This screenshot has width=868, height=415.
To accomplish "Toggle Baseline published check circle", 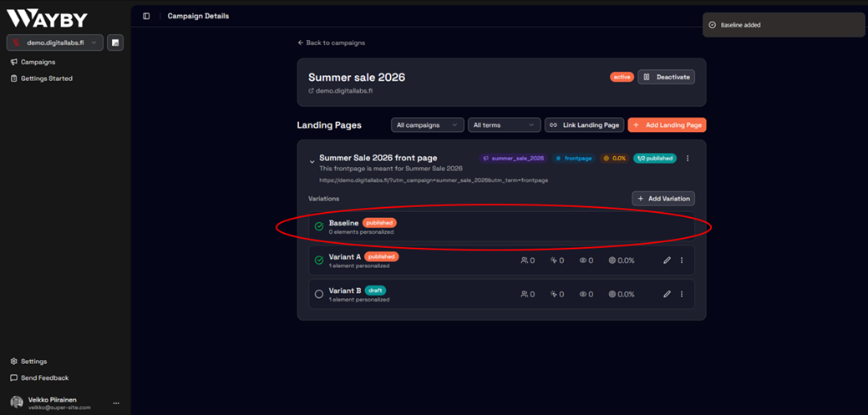I will (x=319, y=226).
